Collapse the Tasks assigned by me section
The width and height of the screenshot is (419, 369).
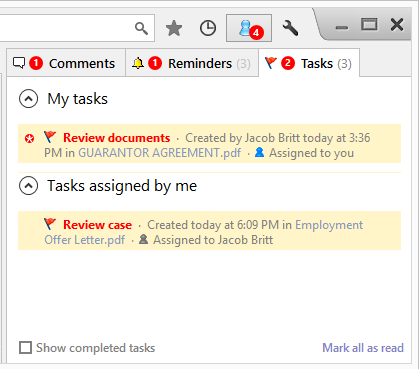[x=29, y=186]
